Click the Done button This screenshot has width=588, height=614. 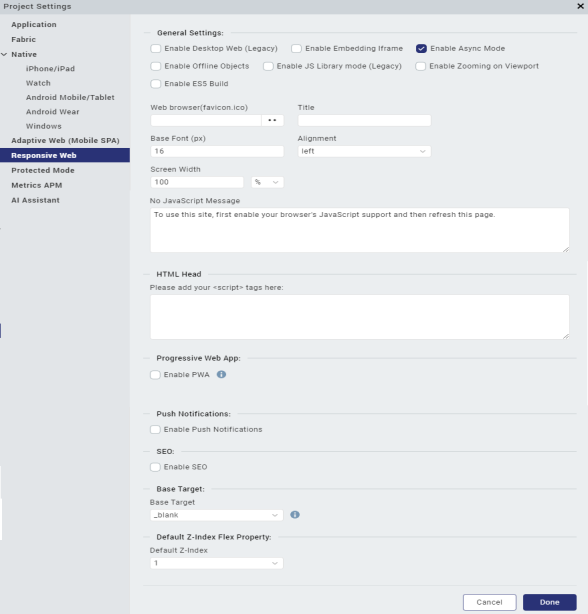pyautogui.click(x=550, y=602)
